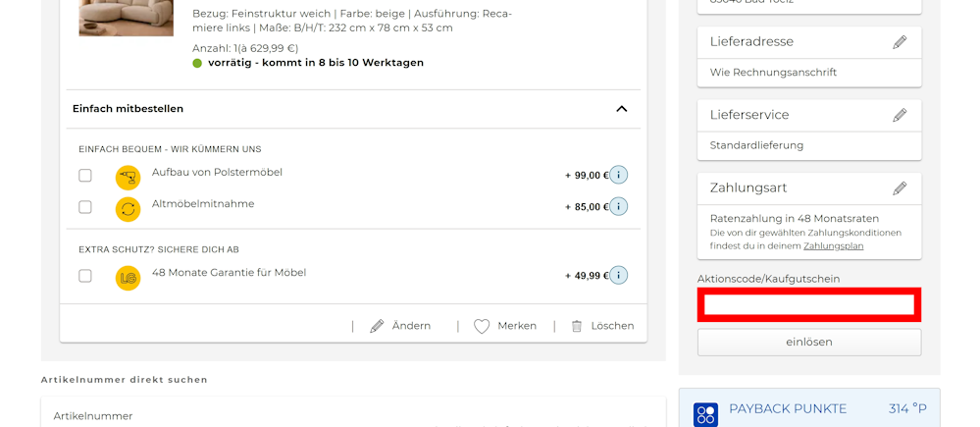Click the einlösen button
Screen dimensions: 980x427
pos(808,342)
